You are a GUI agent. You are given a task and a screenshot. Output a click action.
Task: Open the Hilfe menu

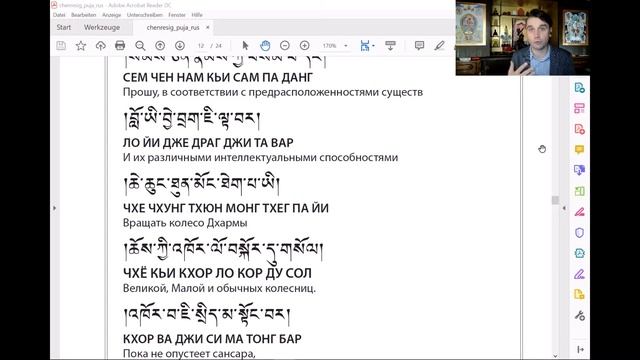point(197,15)
